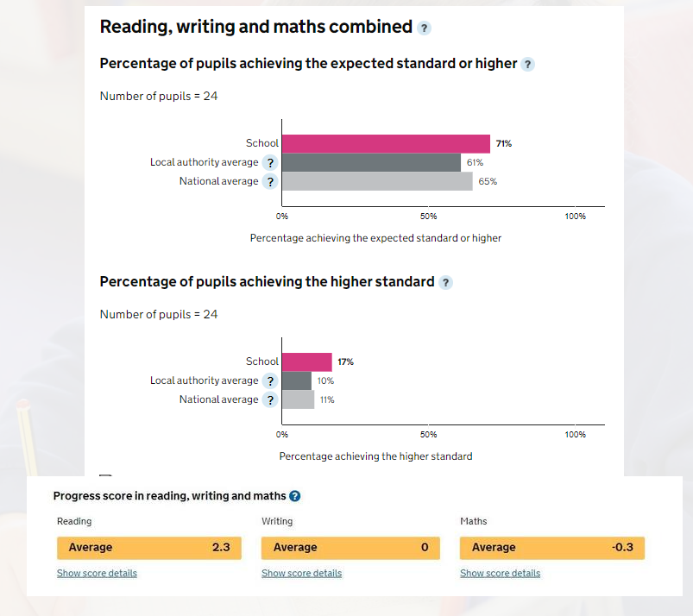Open Local authority average help icon in second chart

tap(270, 381)
